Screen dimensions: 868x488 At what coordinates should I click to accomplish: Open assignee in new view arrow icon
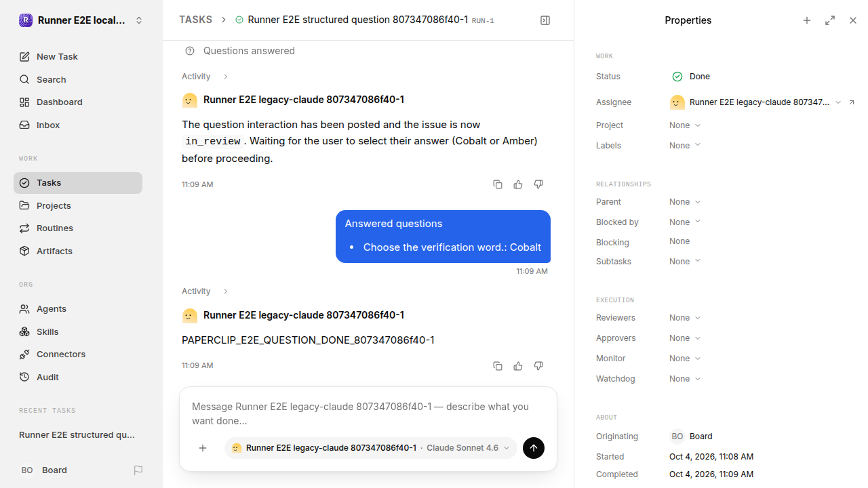[852, 102]
